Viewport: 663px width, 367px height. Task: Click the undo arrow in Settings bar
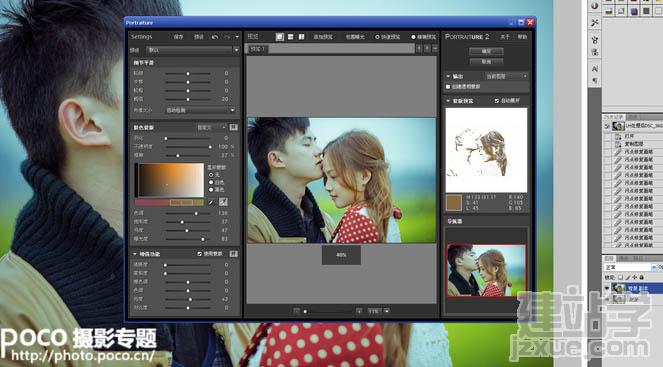click(x=215, y=37)
